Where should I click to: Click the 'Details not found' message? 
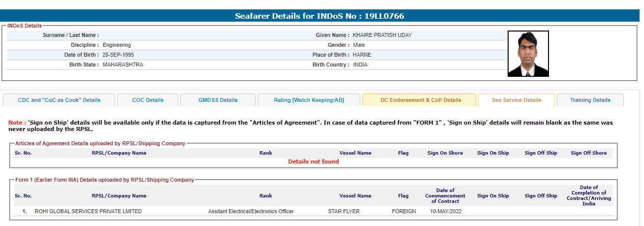314,161
